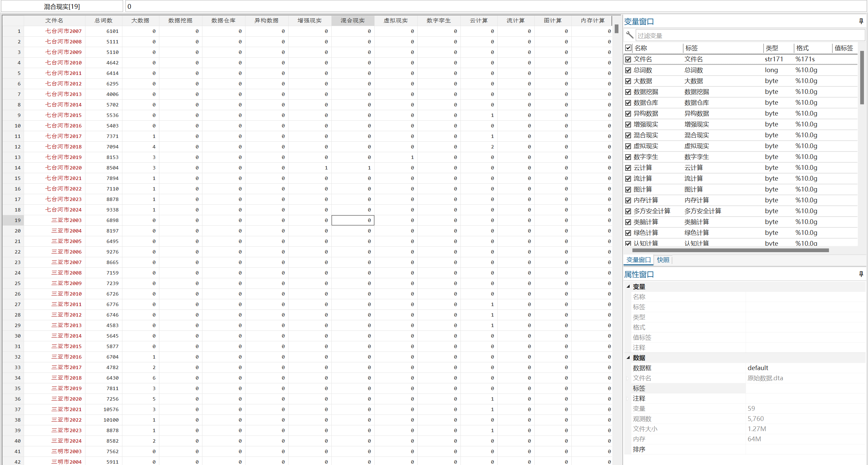Select the 变量窗口 tab

(638, 260)
